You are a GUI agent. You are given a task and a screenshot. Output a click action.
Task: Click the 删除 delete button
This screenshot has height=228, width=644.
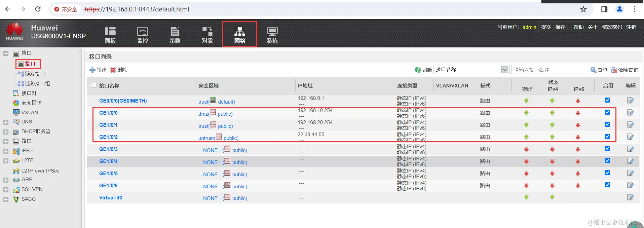point(118,70)
